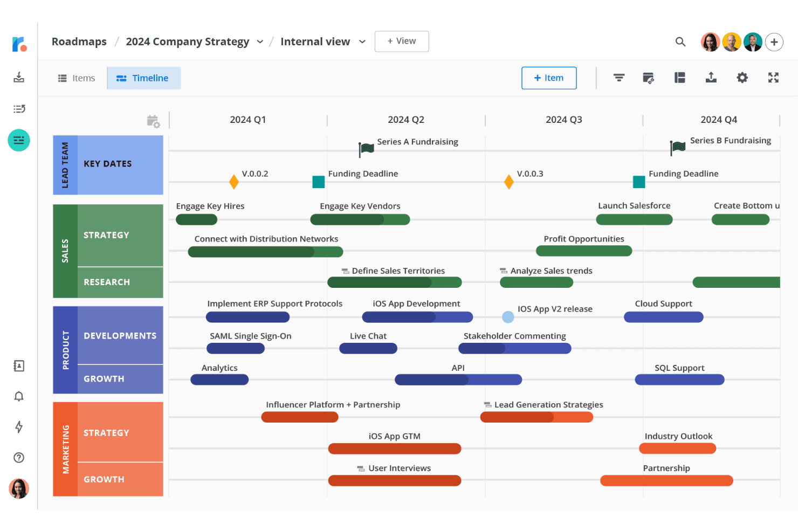
Task: Open the filter icon in toolbar
Action: click(x=619, y=78)
